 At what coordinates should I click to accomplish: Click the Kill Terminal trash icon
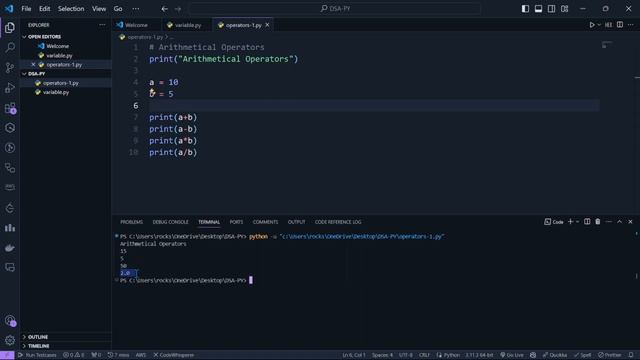coord(598,222)
